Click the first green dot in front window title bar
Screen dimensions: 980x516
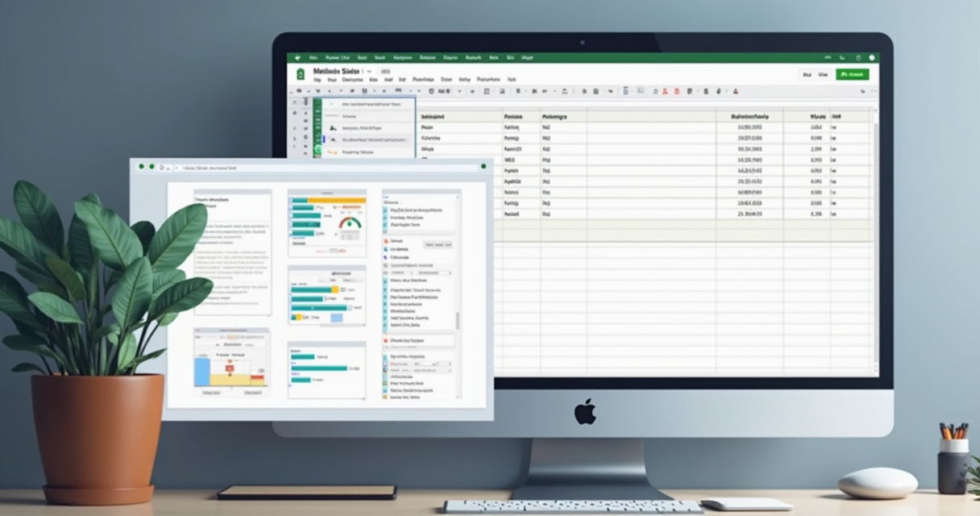141,166
